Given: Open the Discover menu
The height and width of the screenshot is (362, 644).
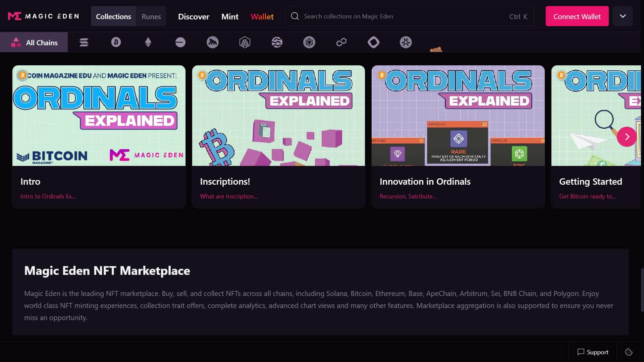Looking at the screenshot, I should [194, 16].
